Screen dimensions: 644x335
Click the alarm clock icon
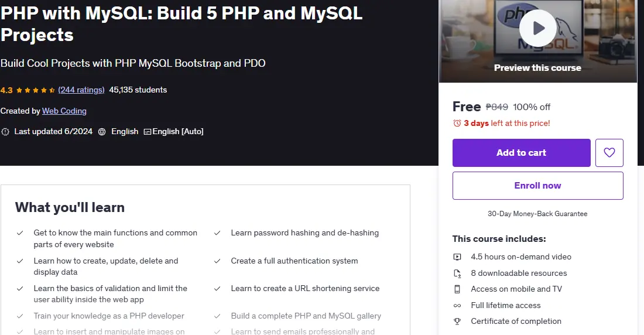457,124
